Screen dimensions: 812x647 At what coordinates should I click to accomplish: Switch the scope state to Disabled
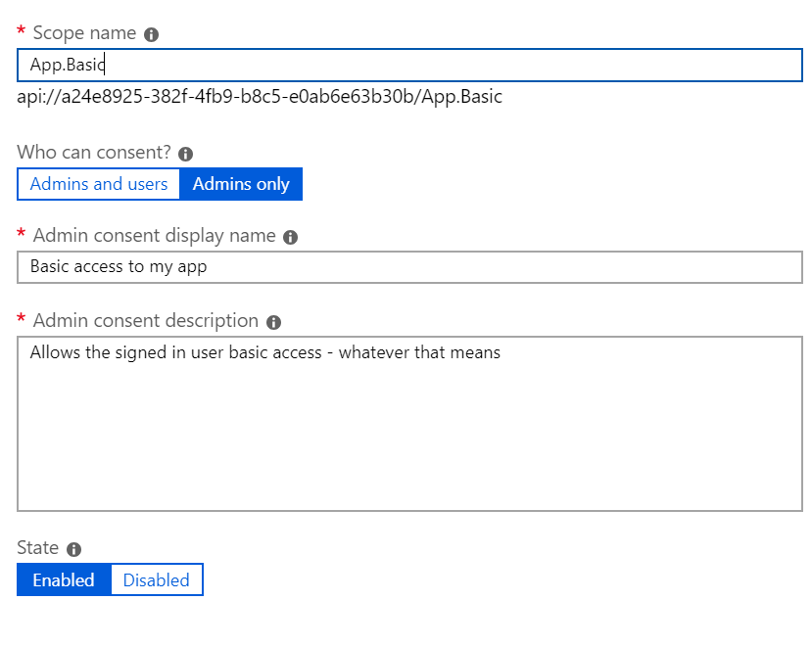click(x=157, y=579)
